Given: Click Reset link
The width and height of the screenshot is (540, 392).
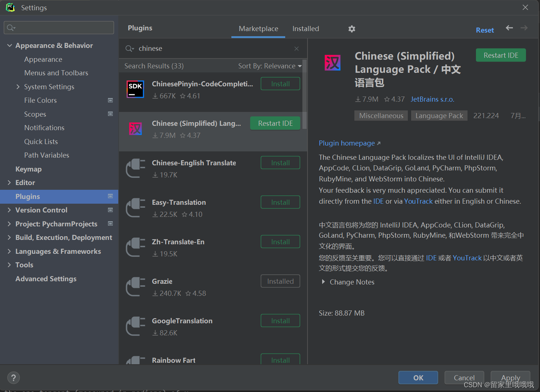Looking at the screenshot, I should pyautogui.click(x=485, y=30).
